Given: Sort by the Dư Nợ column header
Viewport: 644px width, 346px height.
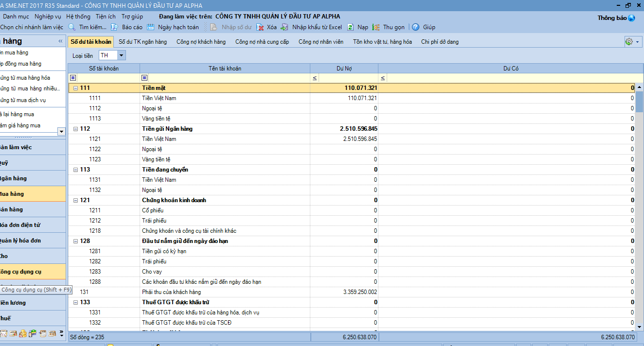Looking at the screenshot, I should pyautogui.click(x=344, y=69).
